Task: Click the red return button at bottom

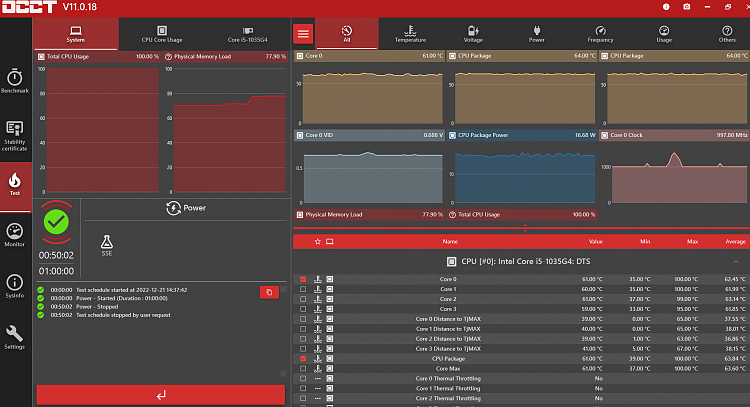Action: click(161, 395)
